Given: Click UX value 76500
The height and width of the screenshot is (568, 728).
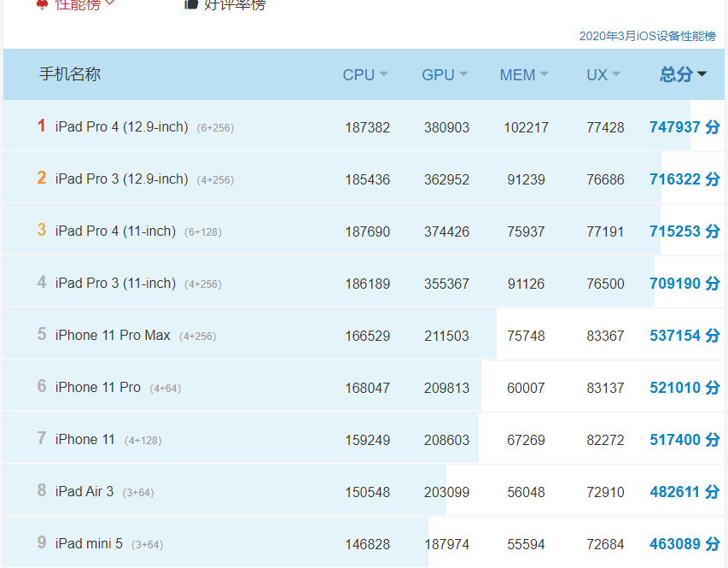Looking at the screenshot, I should pyautogui.click(x=605, y=284).
